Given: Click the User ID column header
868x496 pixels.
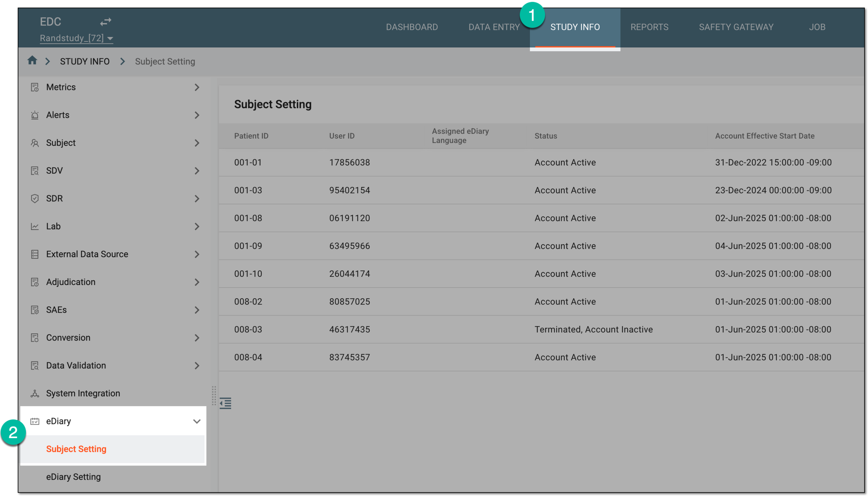Looking at the screenshot, I should (342, 136).
